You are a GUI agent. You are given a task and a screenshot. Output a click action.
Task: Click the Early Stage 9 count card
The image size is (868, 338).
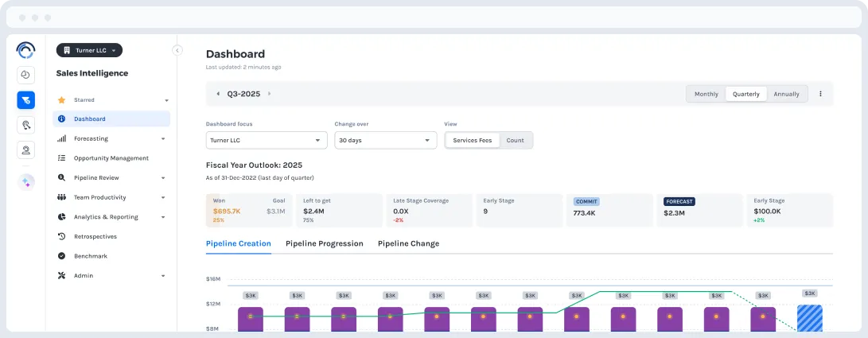pos(520,210)
